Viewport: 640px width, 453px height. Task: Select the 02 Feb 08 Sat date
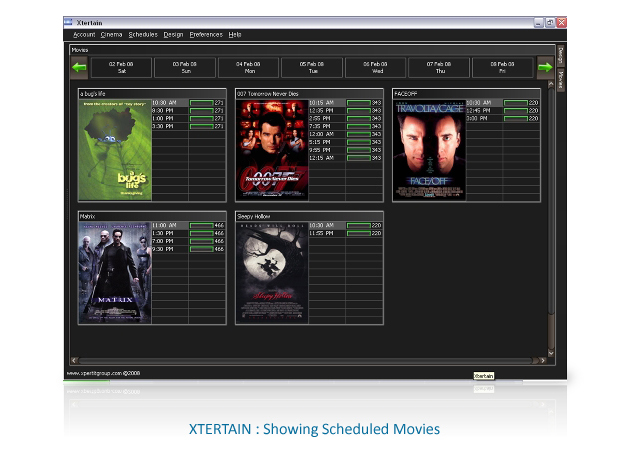(x=121, y=67)
